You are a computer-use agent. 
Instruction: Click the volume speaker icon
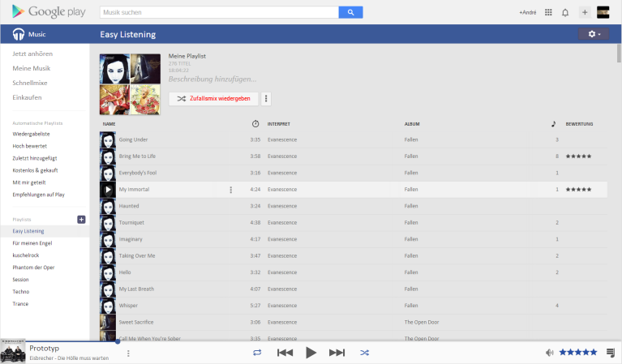pyautogui.click(x=549, y=352)
